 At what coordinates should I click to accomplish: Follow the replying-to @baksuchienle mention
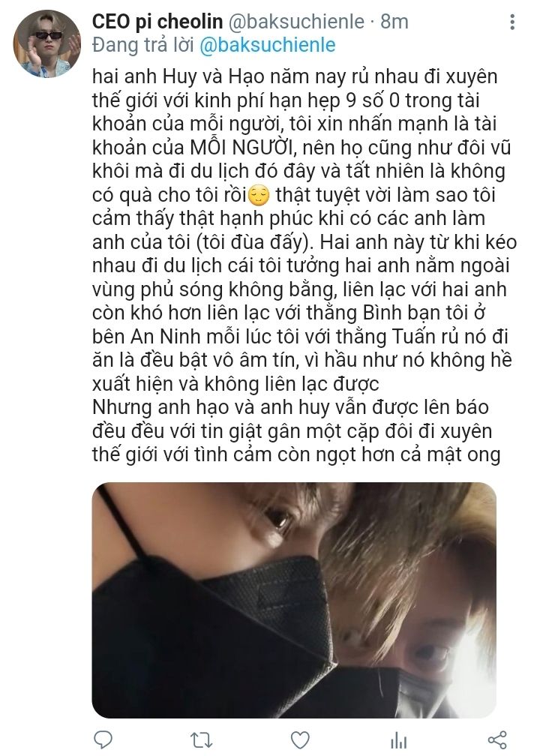[x=267, y=45]
